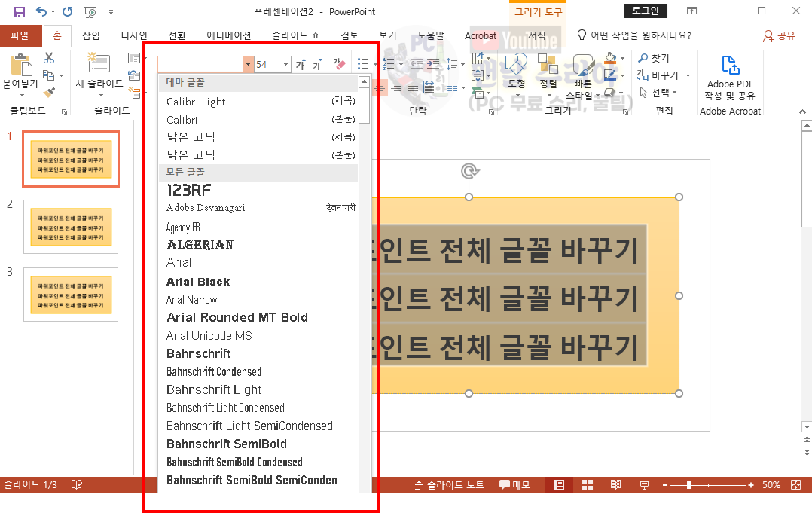Find text with 찾기
The image size is (812, 513).
tap(654, 58)
